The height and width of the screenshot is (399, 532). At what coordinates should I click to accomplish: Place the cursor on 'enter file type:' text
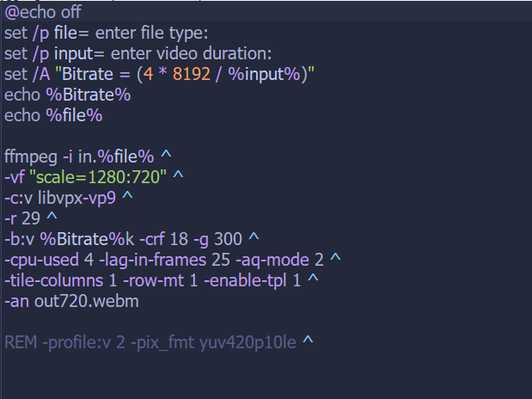(151, 33)
